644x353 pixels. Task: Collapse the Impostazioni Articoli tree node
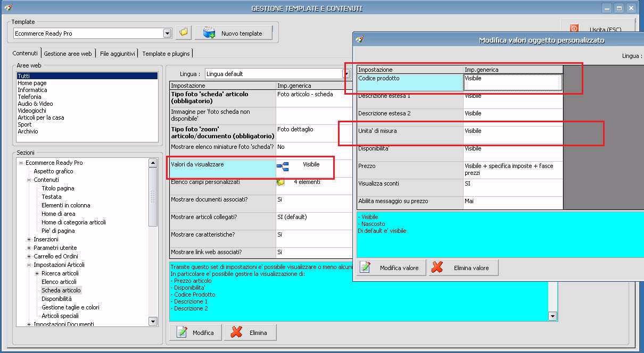[x=29, y=265]
